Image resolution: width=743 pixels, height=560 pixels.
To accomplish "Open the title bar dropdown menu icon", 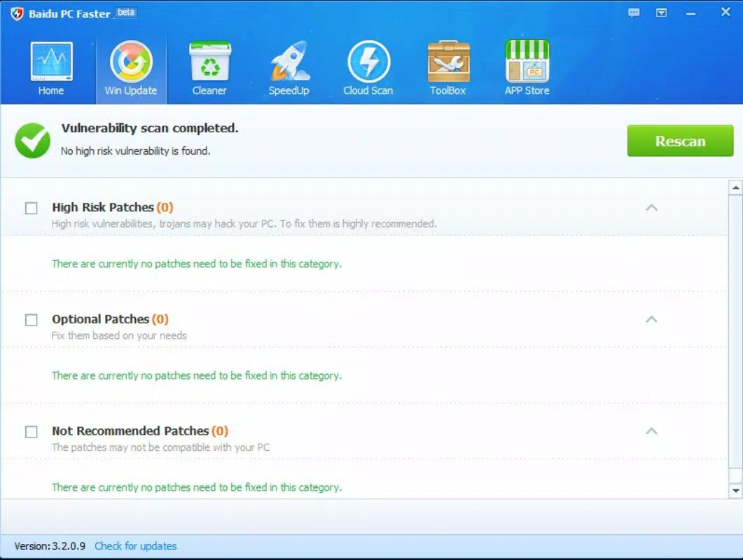I will pyautogui.click(x=662, y=13).
